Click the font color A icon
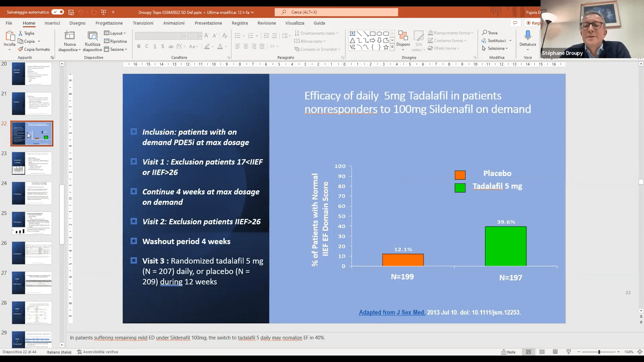This screenshot has width=644, height=362. point(220,46)
